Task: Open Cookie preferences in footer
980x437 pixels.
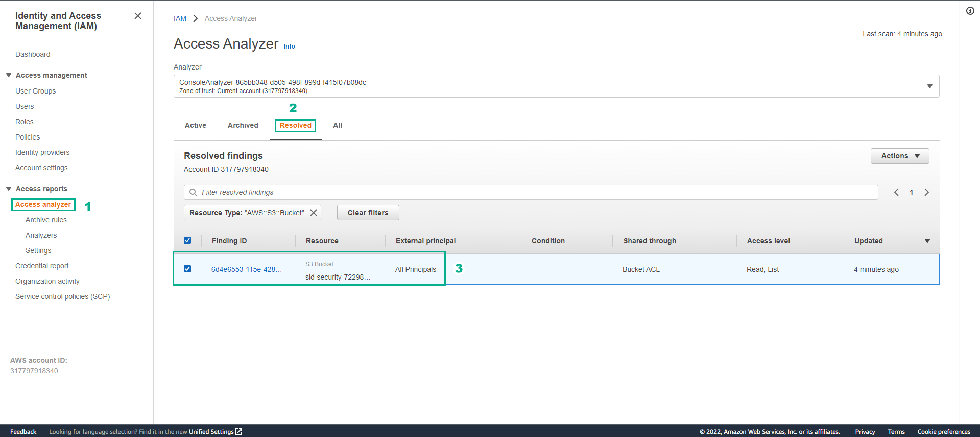Action: click(944, 432)
